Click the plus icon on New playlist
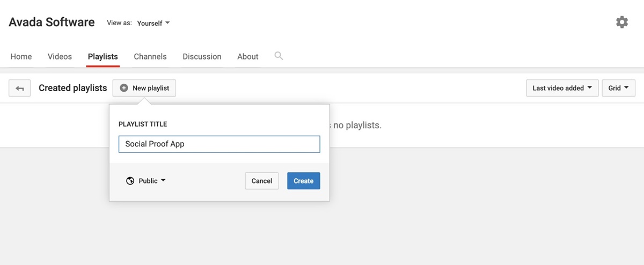Screen dimensions: 644x265 (x=124, y=88)
